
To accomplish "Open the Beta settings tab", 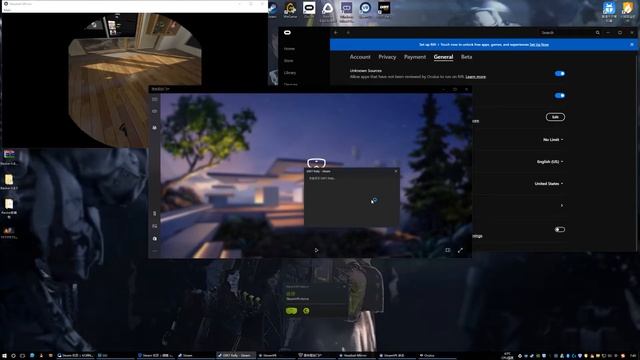I will pos(467,57).
